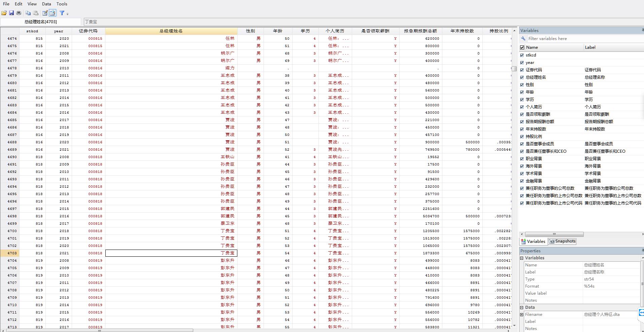Click the Type property value str54

pos(612,279)
